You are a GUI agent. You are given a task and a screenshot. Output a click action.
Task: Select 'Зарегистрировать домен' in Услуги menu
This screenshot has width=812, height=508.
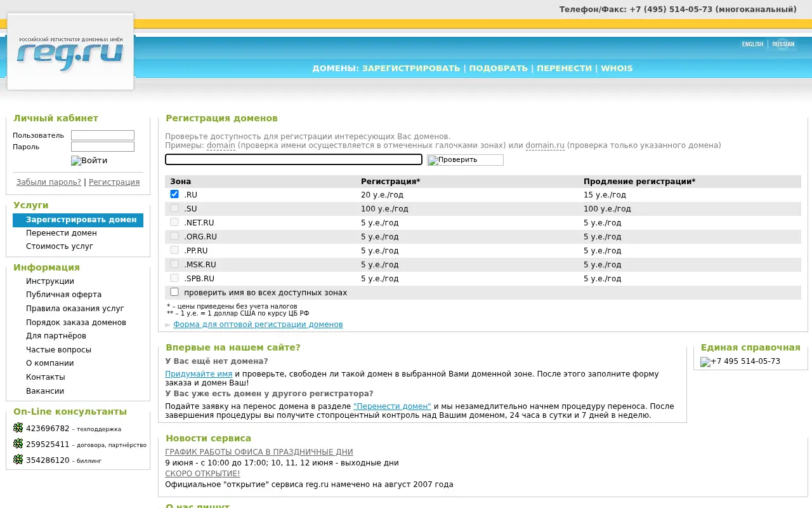[78, 220]
